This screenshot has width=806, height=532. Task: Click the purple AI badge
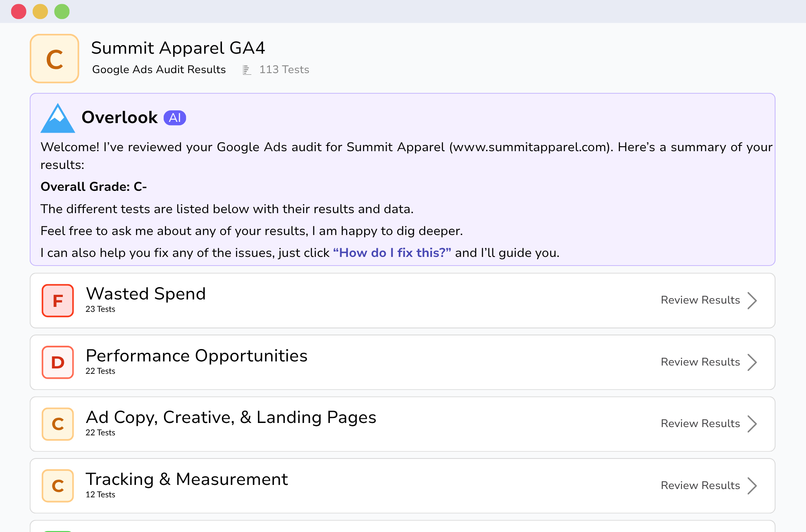175,118
